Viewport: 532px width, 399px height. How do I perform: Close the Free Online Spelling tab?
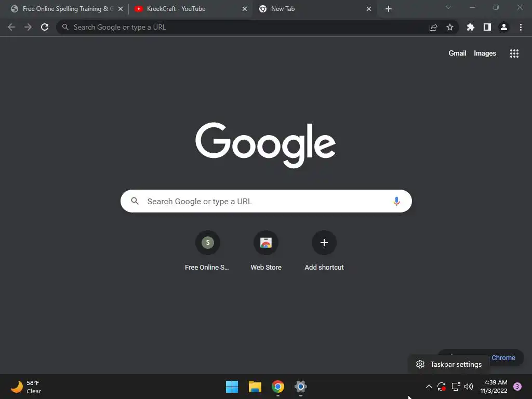tap(121, 9)
